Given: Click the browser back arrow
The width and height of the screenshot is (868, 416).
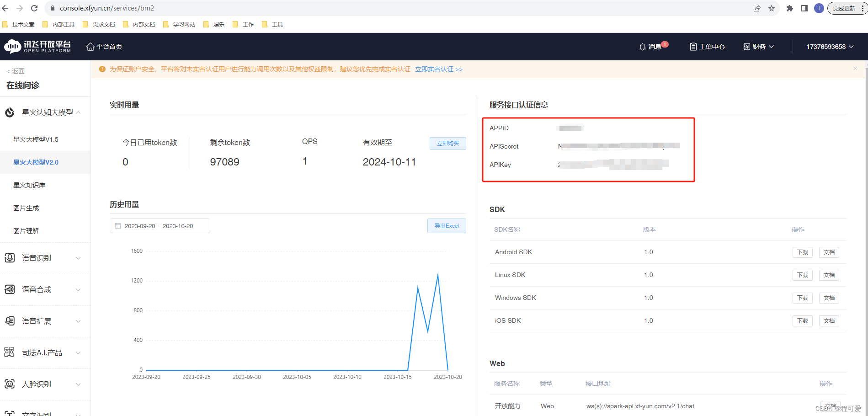Looking at the screenshot, I should pyautogui.click(x=5, y=8).
